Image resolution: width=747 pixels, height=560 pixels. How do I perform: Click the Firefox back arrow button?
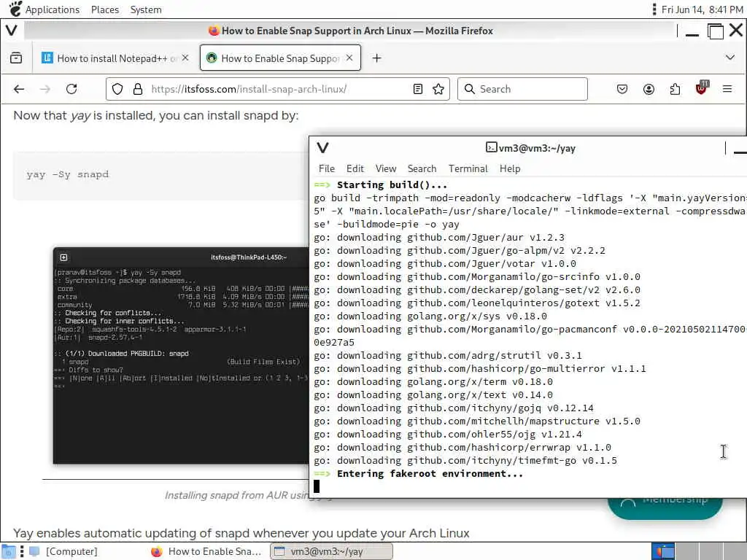(x=19, y=89)
